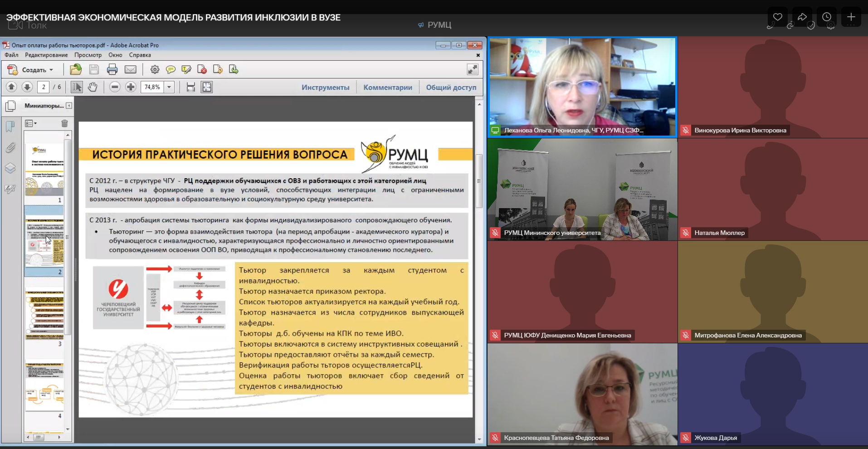The height and width of the screenshot is (449, 868).
Task: Open the Комментарии pane
Action: pos(387,88)
